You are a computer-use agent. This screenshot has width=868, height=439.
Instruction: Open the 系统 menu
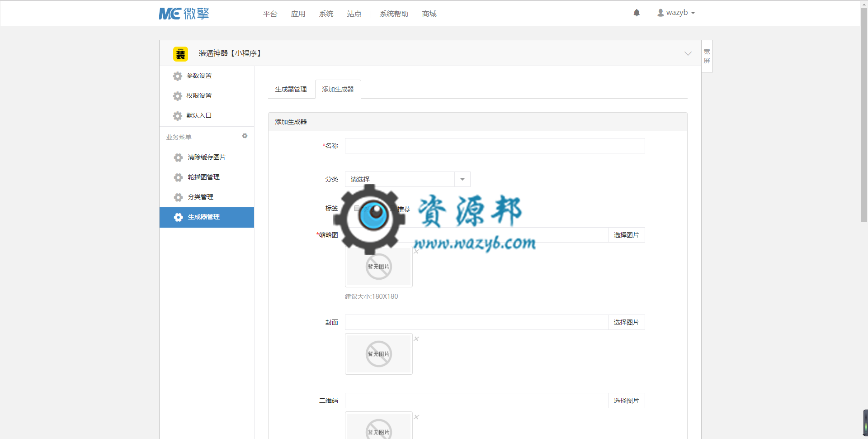pos(326,14)
